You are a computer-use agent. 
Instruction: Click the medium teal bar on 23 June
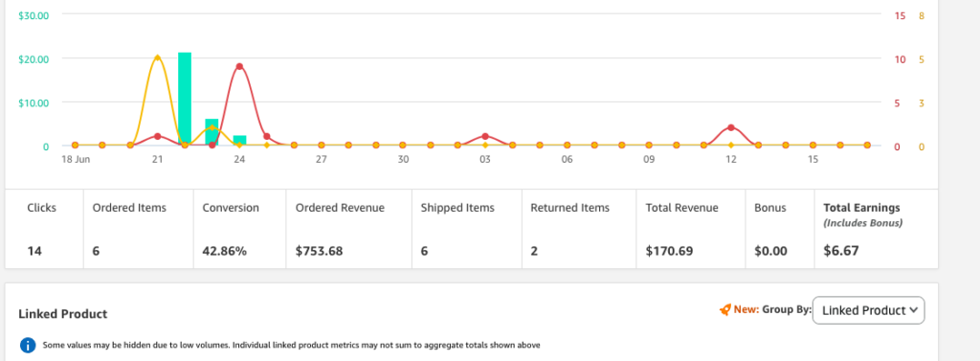pyautogui.click(x=212, y=132)
